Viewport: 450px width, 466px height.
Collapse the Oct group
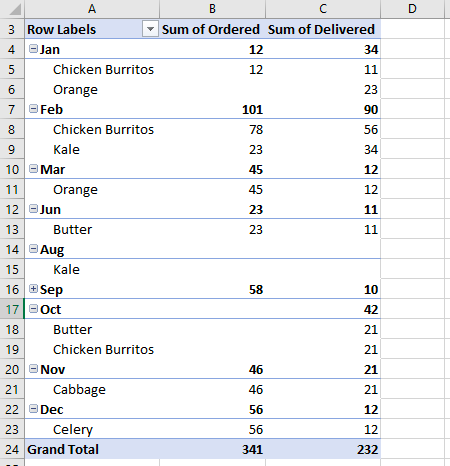pos(33,309)
